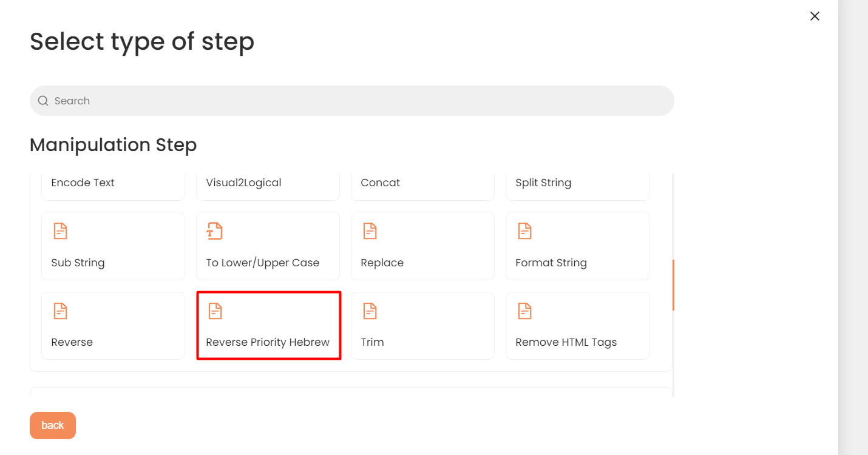Select the Reverse Priority Hebrew label
Viewport: 868px width, 455px height.
(x=268, y=342)
